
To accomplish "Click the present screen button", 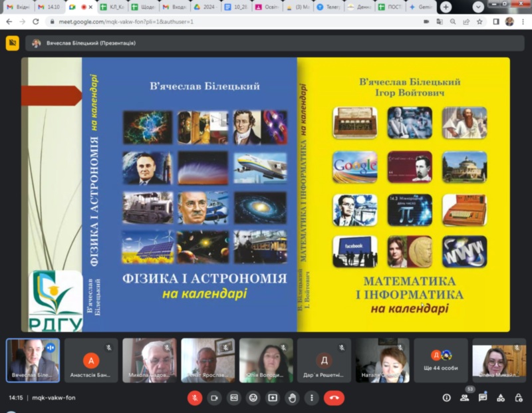I will (x=272, y=398).
